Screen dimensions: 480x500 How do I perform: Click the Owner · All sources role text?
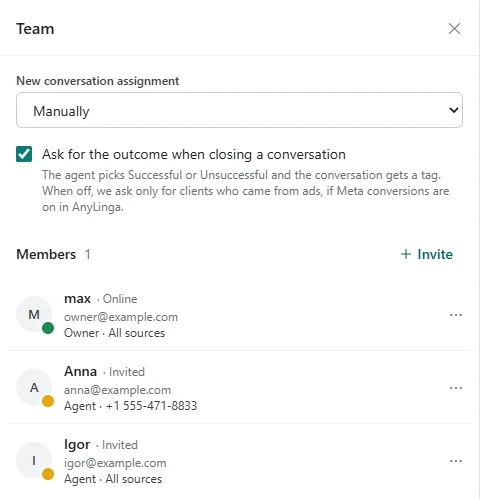tap(114, 333)
